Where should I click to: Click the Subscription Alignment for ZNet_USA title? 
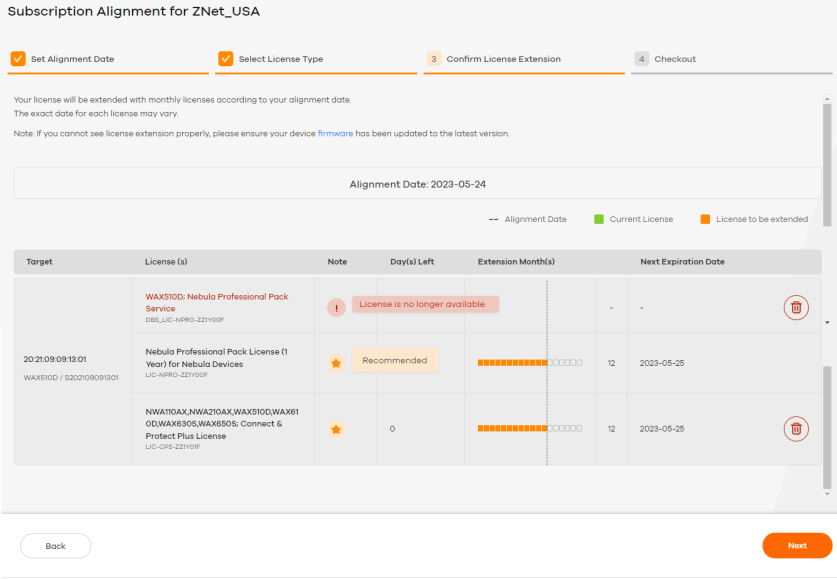(133, 11)
